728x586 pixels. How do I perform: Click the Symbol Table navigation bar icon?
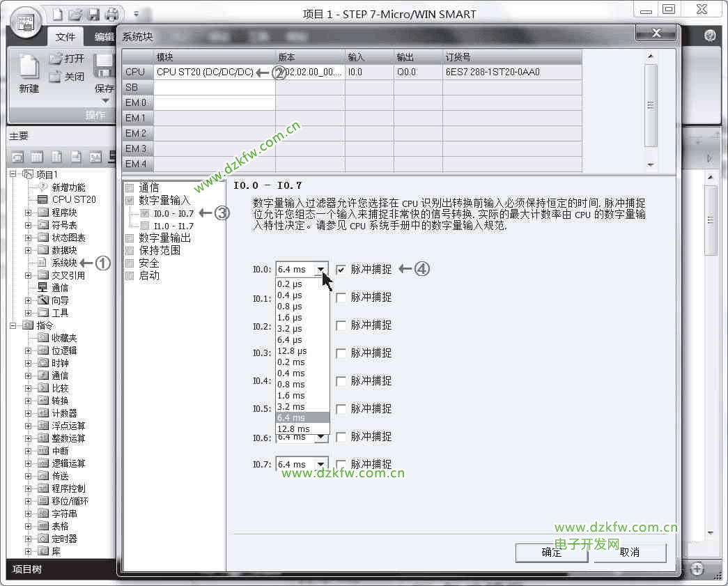coord(17,157)
